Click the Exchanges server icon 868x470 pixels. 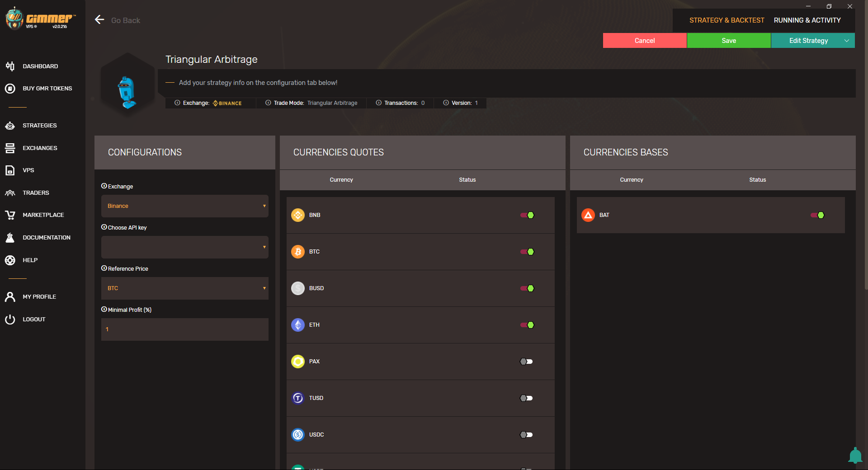(10, 148)
